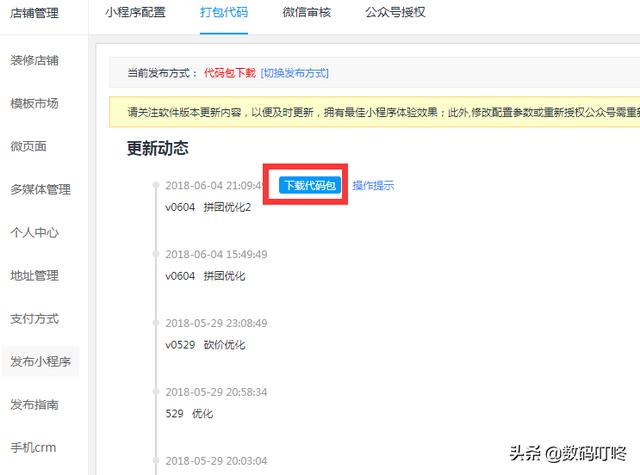The image size is (640, 475).
Task: Select the v0604 拼团优化2 entry text
Action: pyautogui.click(x=208, y=207)
